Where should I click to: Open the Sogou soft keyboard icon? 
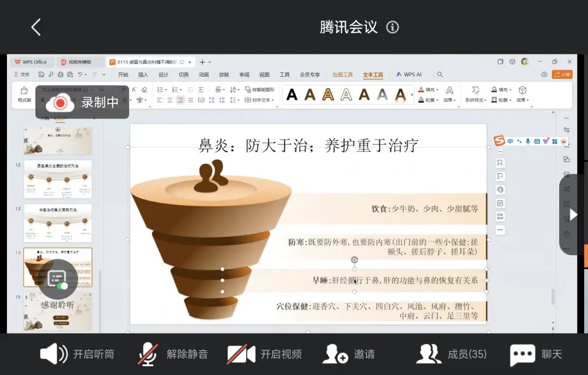(x=537, y=142)
